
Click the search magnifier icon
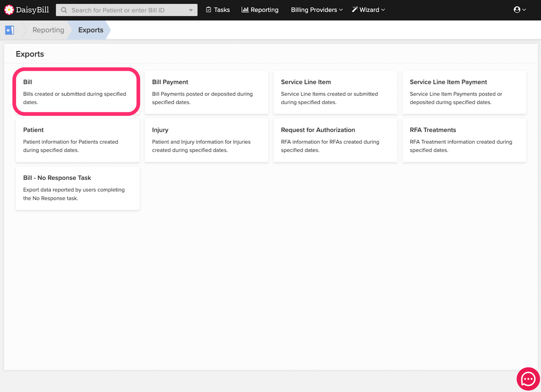(x=64, y=10)
